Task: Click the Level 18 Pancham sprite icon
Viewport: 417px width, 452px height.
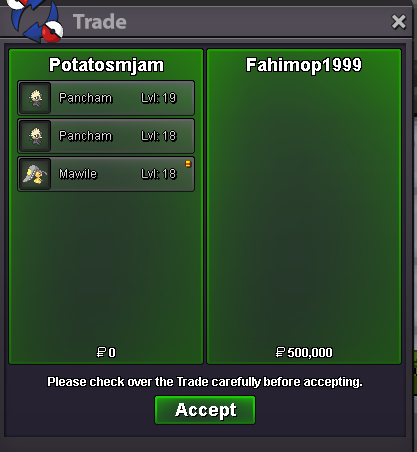Action: click(35, 136)
